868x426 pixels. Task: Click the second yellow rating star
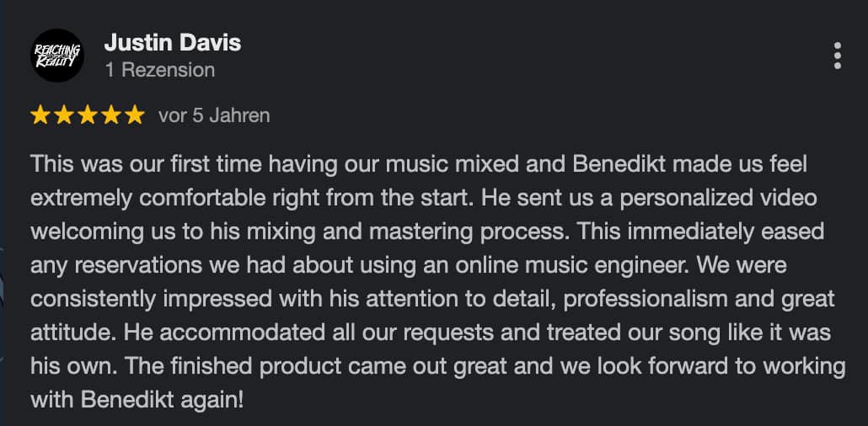coord(64,116)
